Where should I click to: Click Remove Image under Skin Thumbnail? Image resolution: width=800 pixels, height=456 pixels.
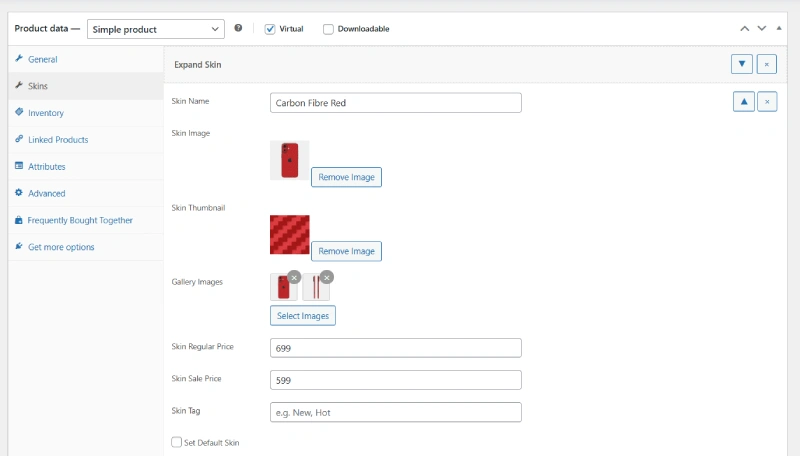(346, 251)
